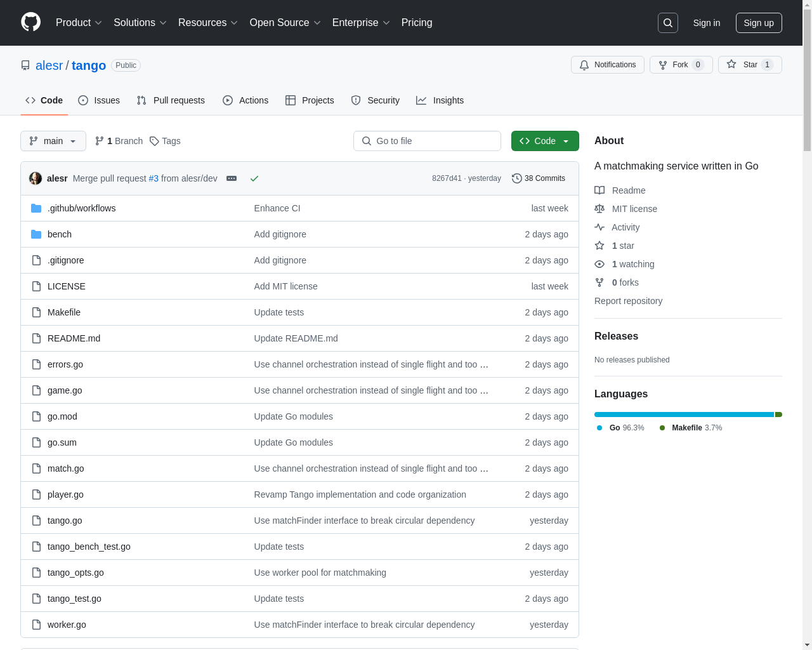Click the bench folder icon
812x650 pixels.
(x=36, y=234)
